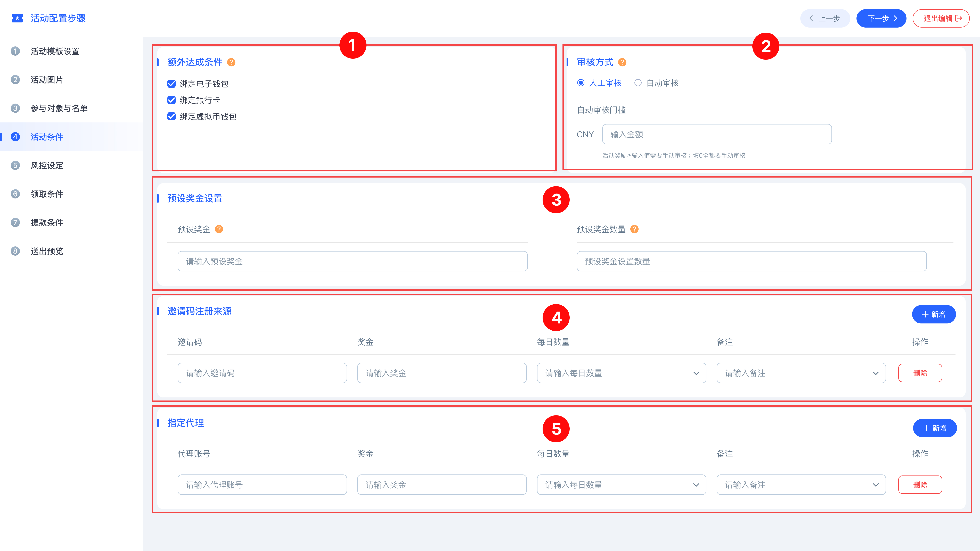
Task: Open 参与对象与名单 step in sidebar
Action: click(x=59, y=108)
